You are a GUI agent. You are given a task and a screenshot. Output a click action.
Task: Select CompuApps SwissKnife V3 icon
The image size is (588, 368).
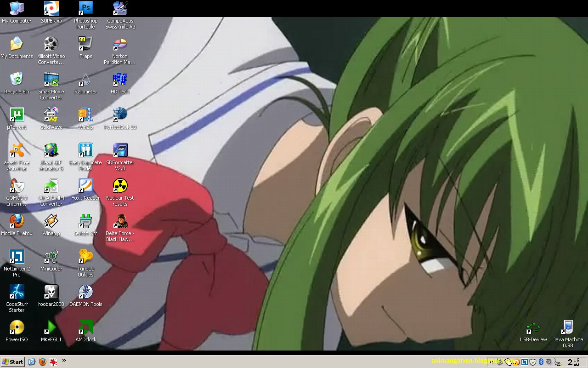pos(120,15)
